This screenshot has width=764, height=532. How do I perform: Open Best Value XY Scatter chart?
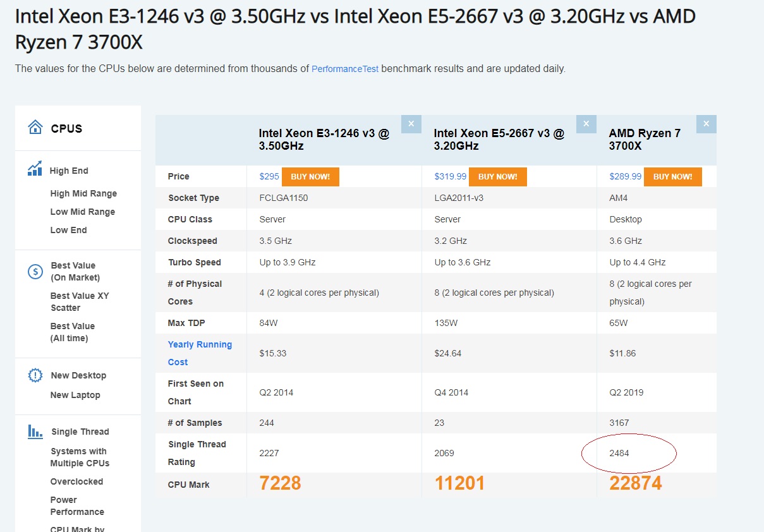pyautogui.click(x=80, y=302)
